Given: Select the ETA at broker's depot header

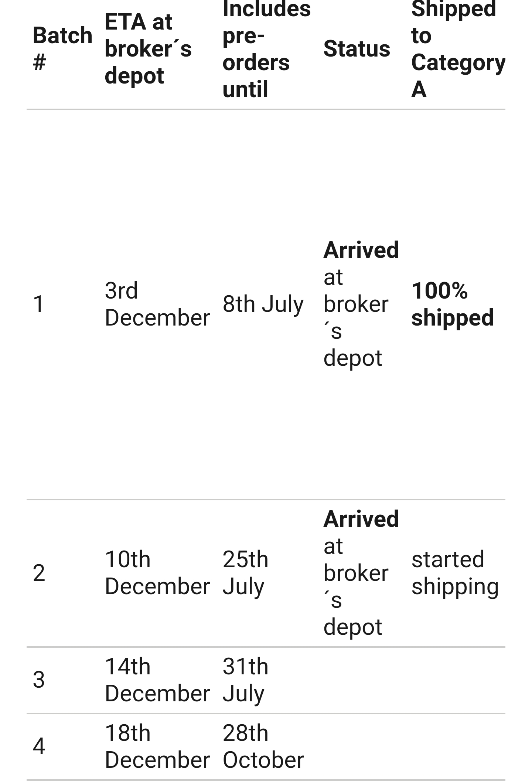Looking at the screenshot, I should pyautogui.click(x=148, y=49).
